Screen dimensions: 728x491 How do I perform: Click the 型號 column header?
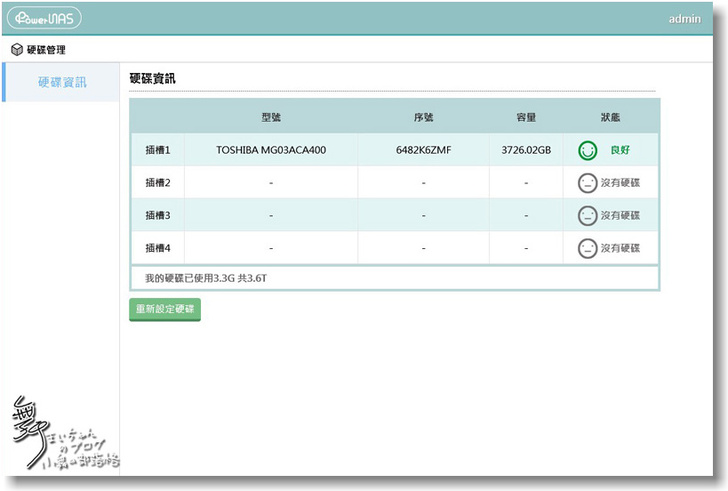coord(271,117)
